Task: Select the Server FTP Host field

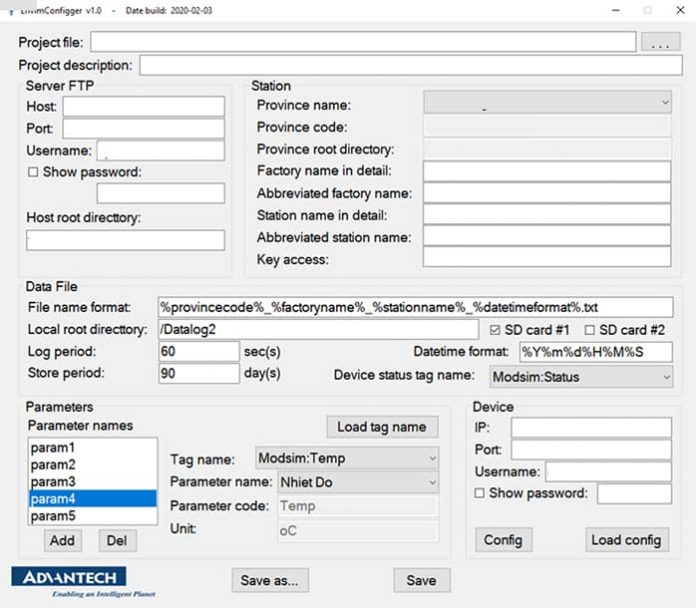Action: click(x=143, y=107)
